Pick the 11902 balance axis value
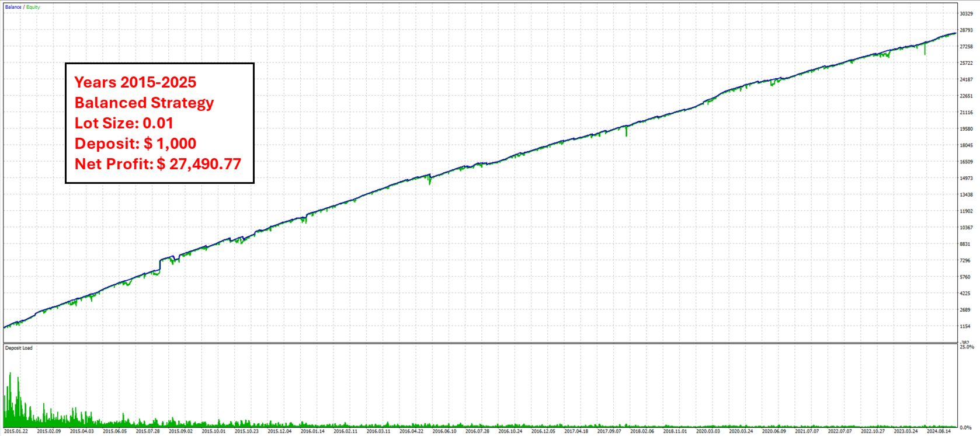This screenshot has width=980, height=436. point(967,211)
